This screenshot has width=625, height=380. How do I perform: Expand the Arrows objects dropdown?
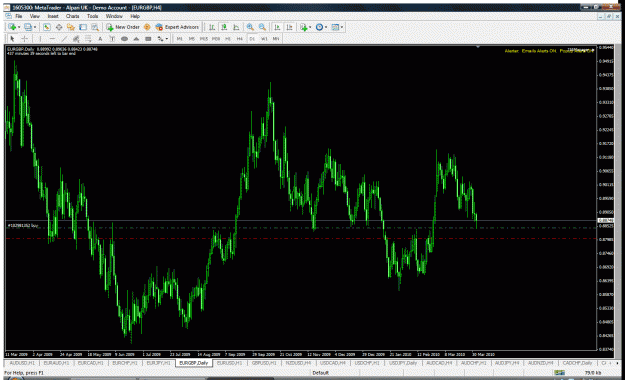[167, 39]
